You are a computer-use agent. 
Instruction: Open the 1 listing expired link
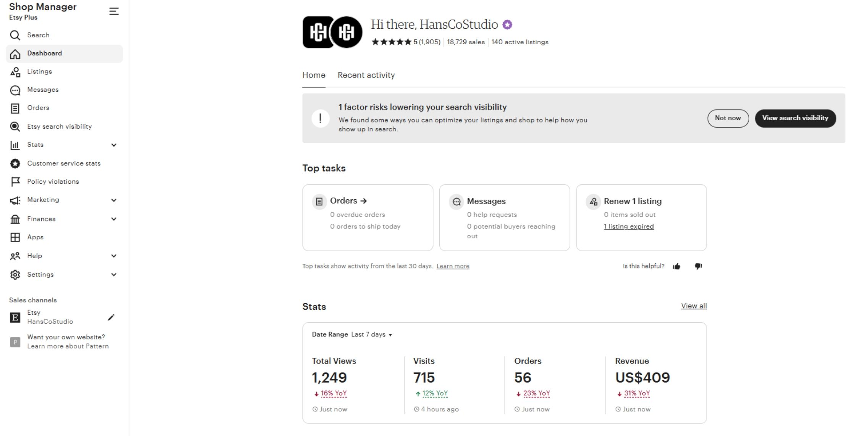tap(629, 226)
